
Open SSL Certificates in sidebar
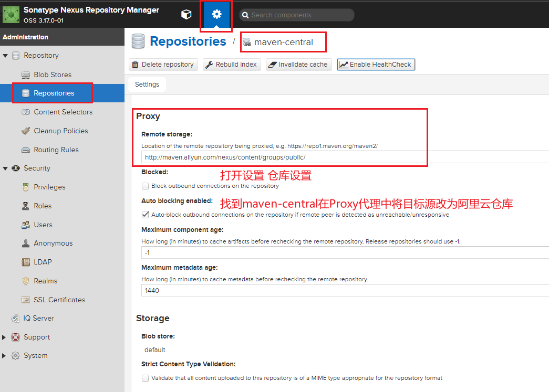(x=63, y=300)
